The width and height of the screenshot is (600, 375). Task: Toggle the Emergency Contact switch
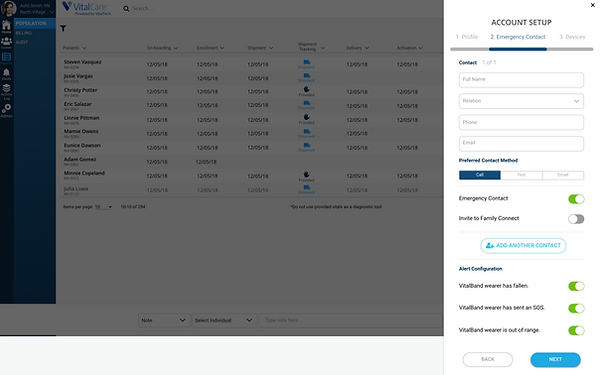pyautogui.click(x=576, y=199)
